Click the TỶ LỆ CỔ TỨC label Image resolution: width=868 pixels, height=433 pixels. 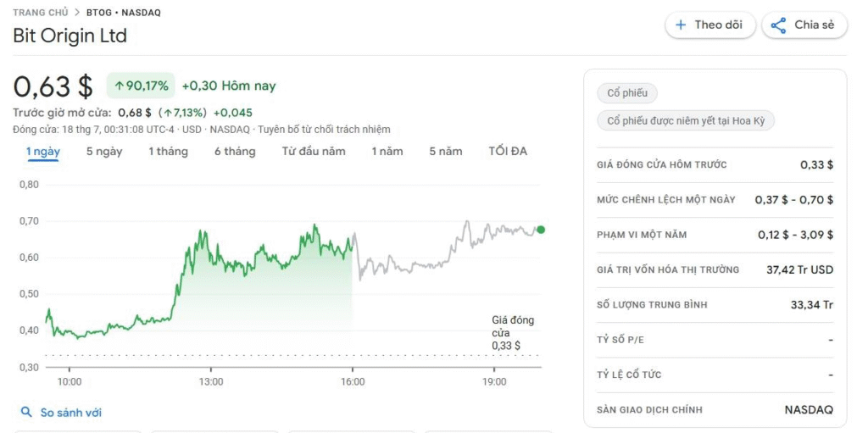click(x=630, y=375)
